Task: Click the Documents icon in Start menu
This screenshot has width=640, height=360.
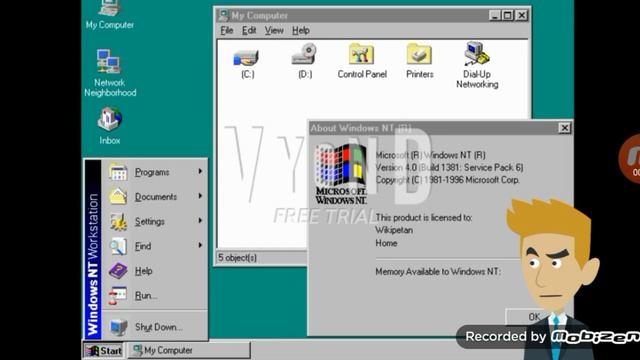Action: pyautogui.click(x=118, y=197)
